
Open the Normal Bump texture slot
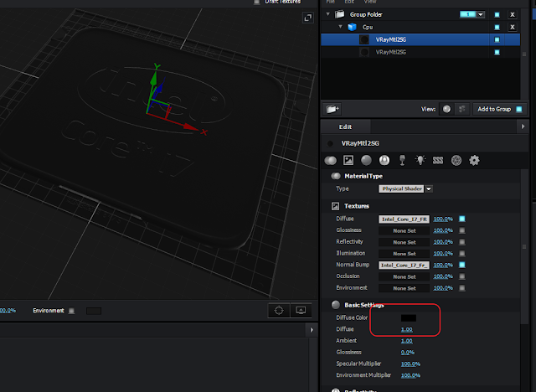(x=404, y=265)
